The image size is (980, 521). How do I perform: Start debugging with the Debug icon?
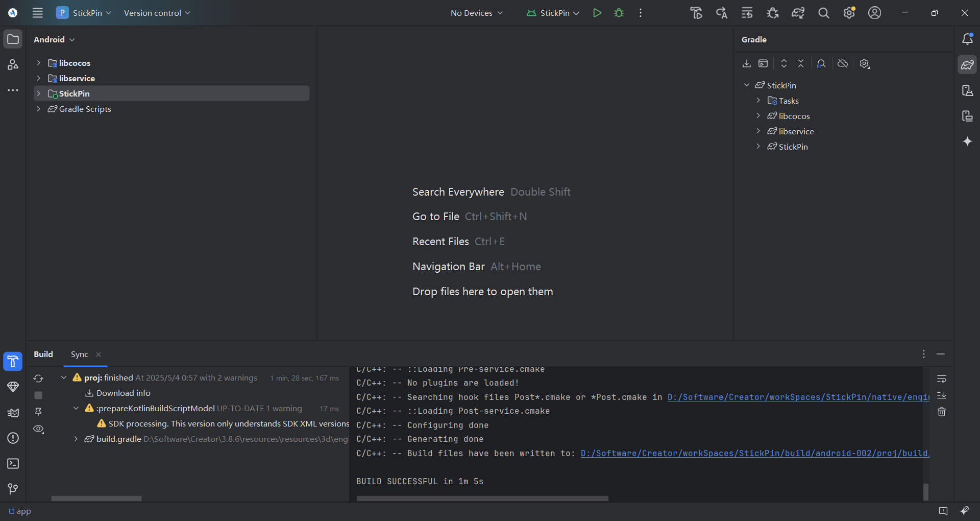(x=619, y=13)
